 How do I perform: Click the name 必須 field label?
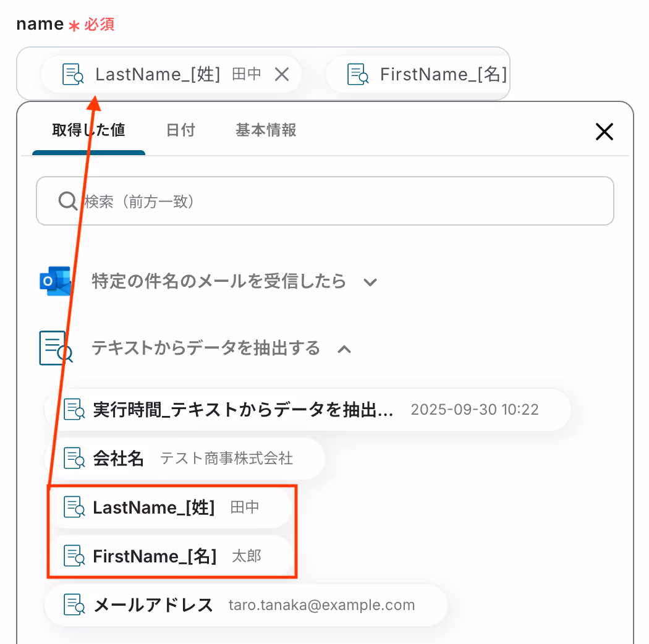coord(65,24)
